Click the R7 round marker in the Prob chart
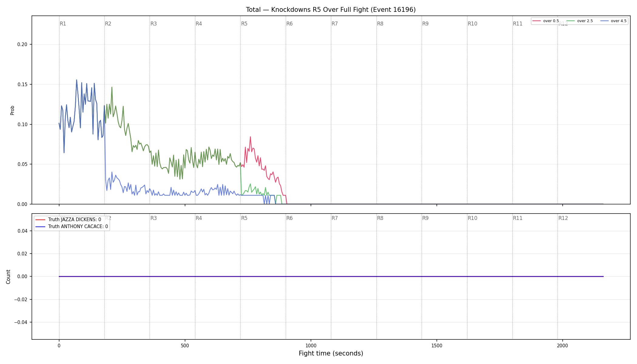 [x=335, y=24]
